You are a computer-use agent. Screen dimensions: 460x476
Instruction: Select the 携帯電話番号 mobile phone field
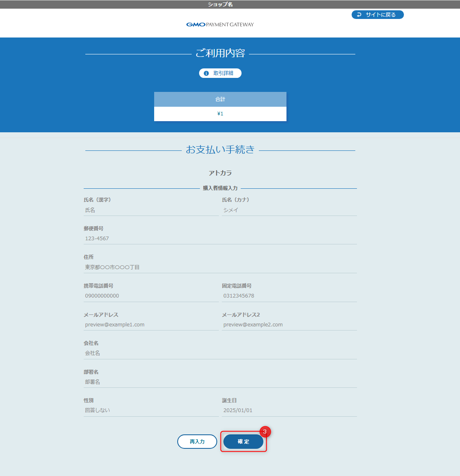(151, 295)
